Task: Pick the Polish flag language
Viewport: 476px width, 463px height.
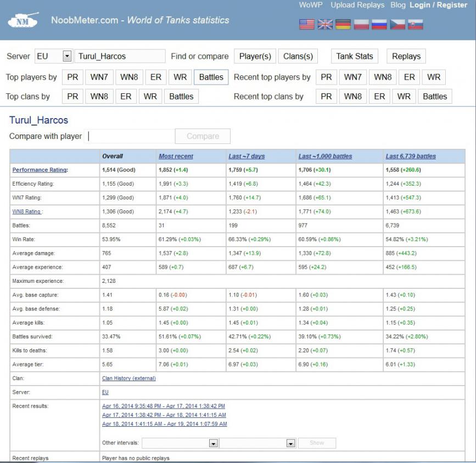Action: click(x=361, y=24)
